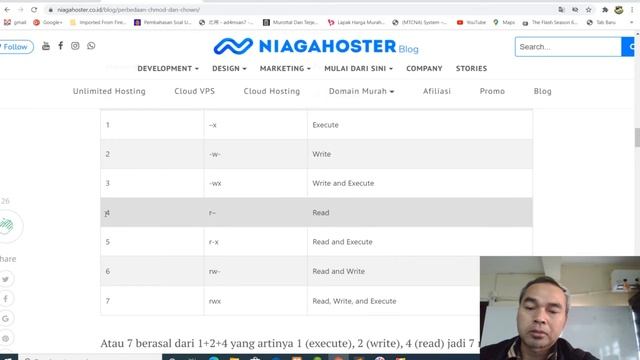Image resolution: width=640 pixels, height=360 pixels.
Task: Click the 'r-x' permission cell
Action: click(x=256, y=242)
